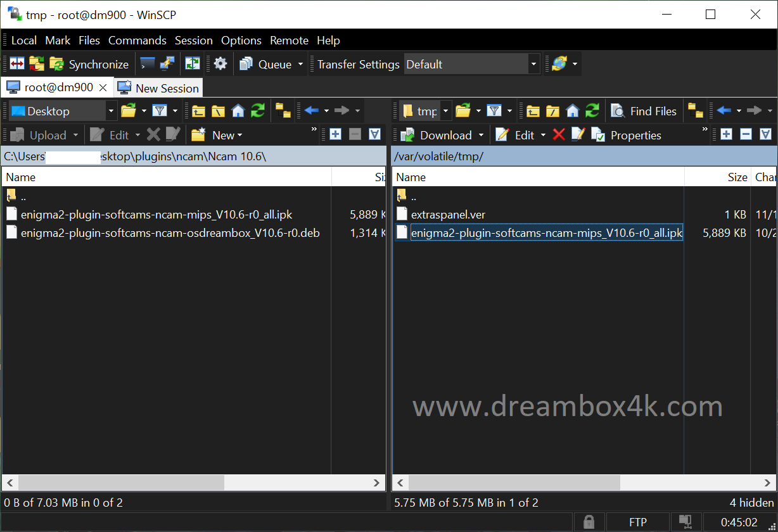Click the remote Edit button

coord(515,135)
